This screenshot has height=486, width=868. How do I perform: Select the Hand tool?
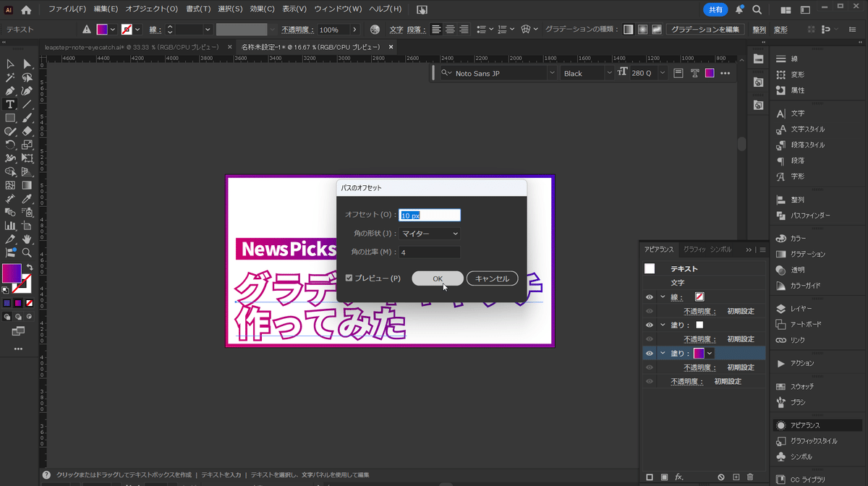[x=27, y=239]
